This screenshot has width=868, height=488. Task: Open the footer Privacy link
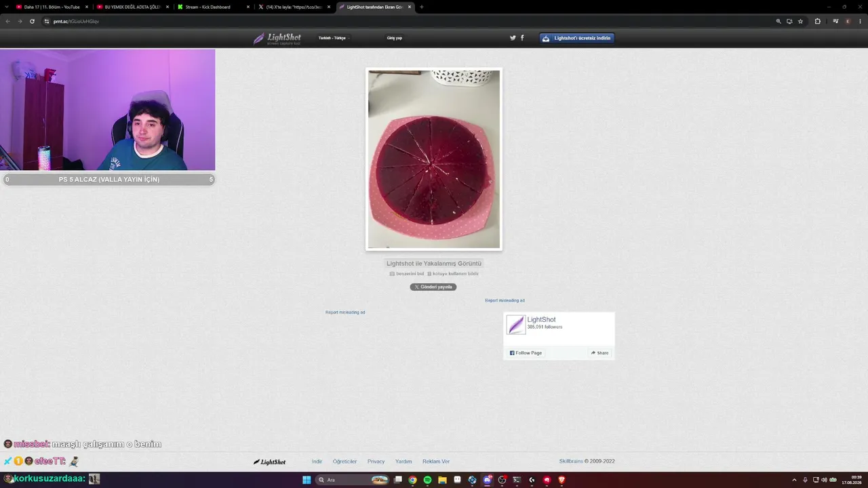[x=376, y=462]
